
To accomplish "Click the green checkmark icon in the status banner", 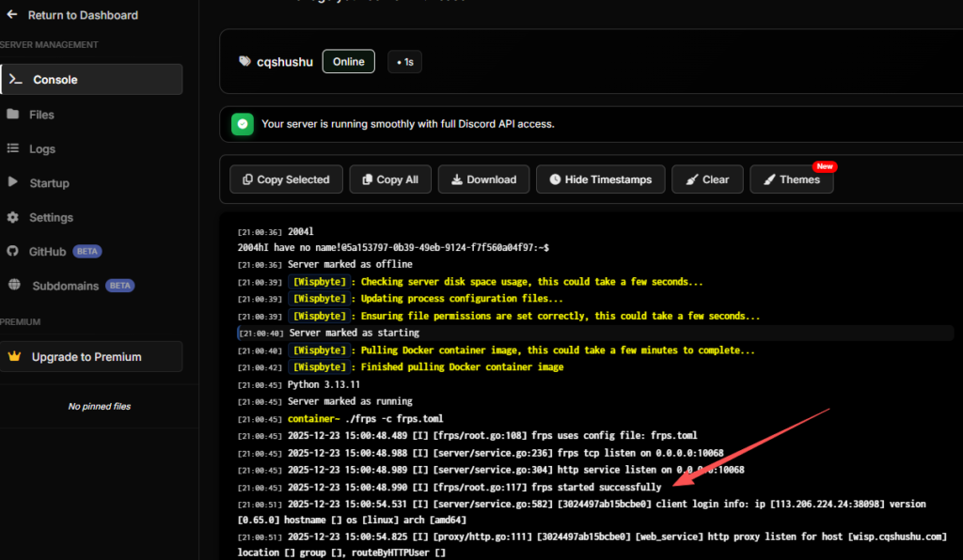I will [242, 123].
